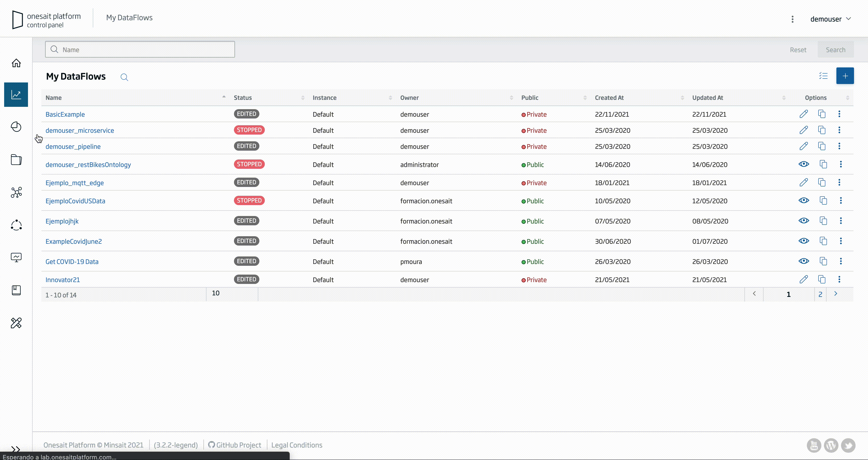Click pencil edit icon for BasicExample

pyautogui.click(x=804, y=114)
